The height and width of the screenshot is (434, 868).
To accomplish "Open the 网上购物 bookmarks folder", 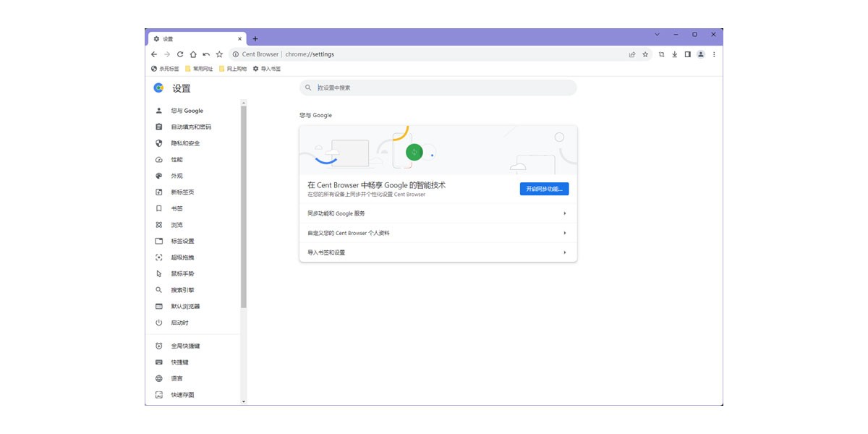I will 233,69.
